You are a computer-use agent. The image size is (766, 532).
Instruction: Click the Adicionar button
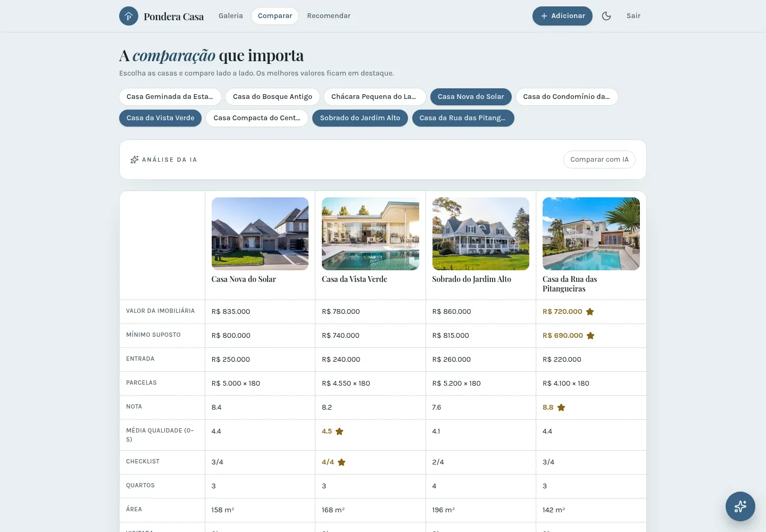click(562, 16)
